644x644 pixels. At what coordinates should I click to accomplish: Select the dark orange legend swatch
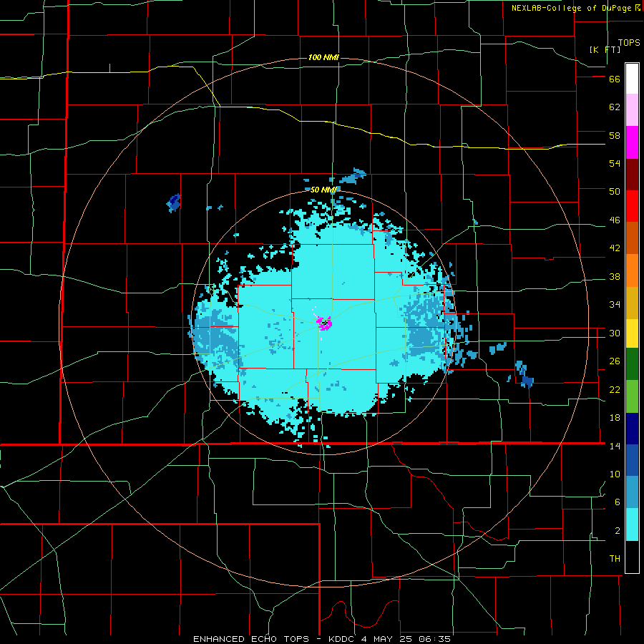click(632, 238)
